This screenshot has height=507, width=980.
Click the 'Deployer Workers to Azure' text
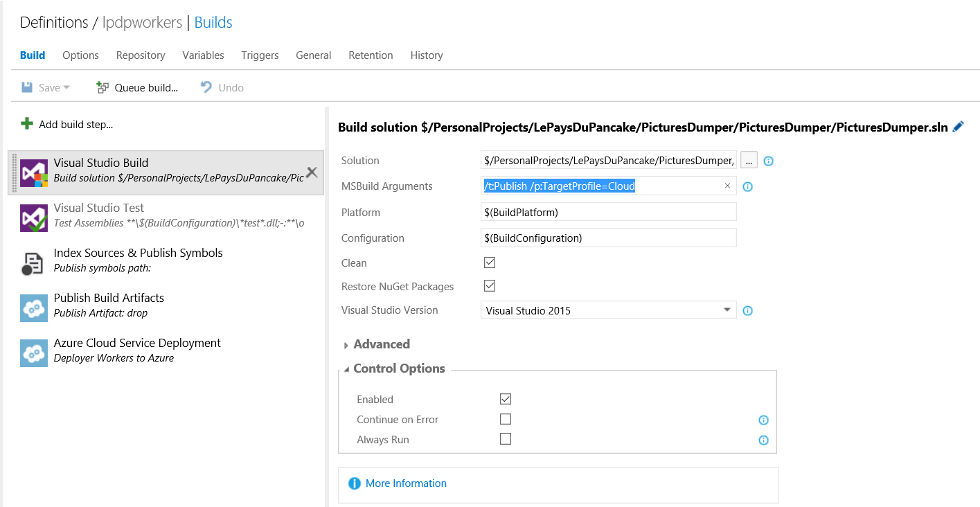pyautogui.click(x=114, y=358)
